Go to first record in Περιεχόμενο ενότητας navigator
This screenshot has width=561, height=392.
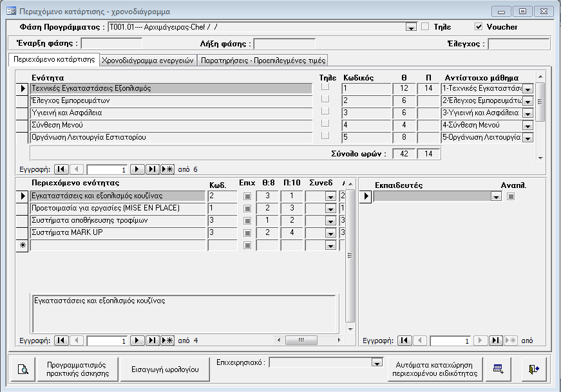coord(61,341)
